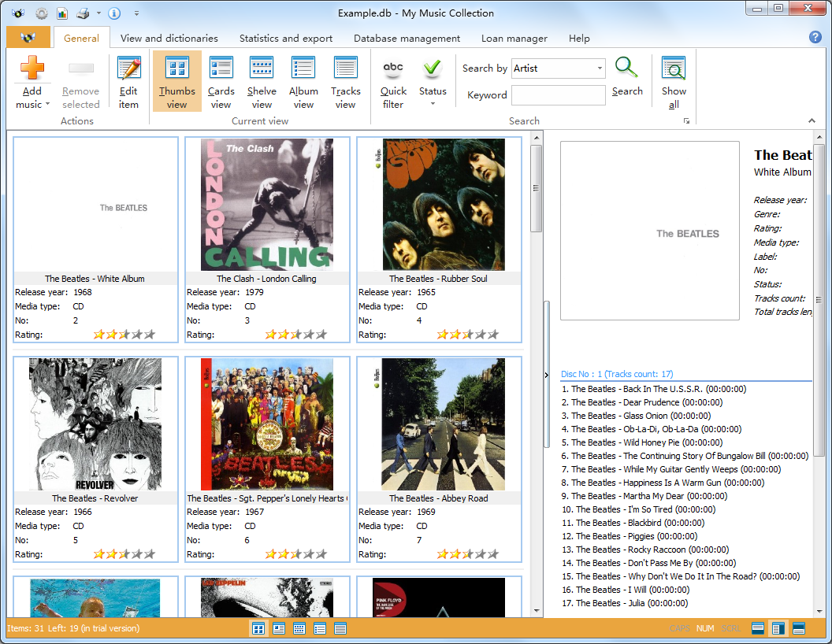Switch to the Loan manager tab
Screen dimensions: 832x644
point(514,38)
